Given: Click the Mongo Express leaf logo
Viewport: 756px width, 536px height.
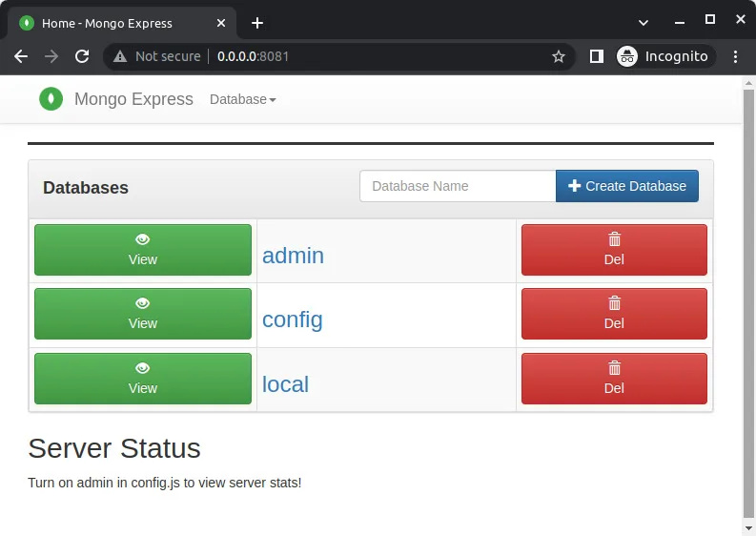Looking at the screenshot, I should click(51, 99).
